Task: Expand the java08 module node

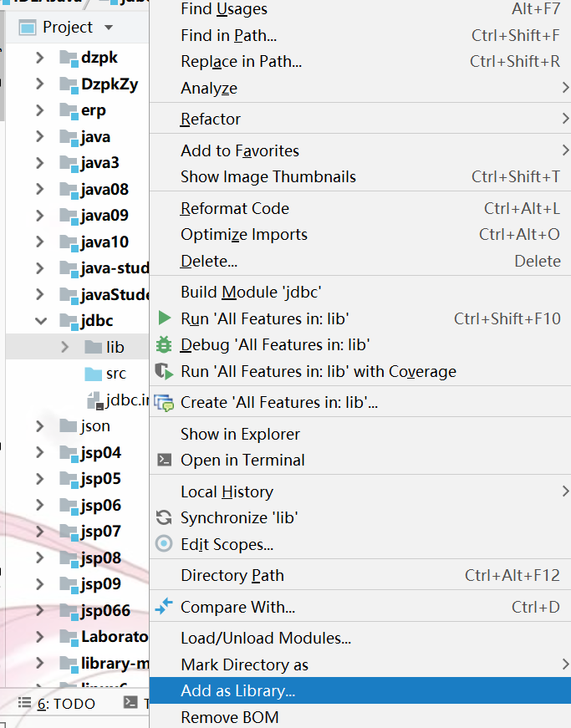Action: pos(40,189)
